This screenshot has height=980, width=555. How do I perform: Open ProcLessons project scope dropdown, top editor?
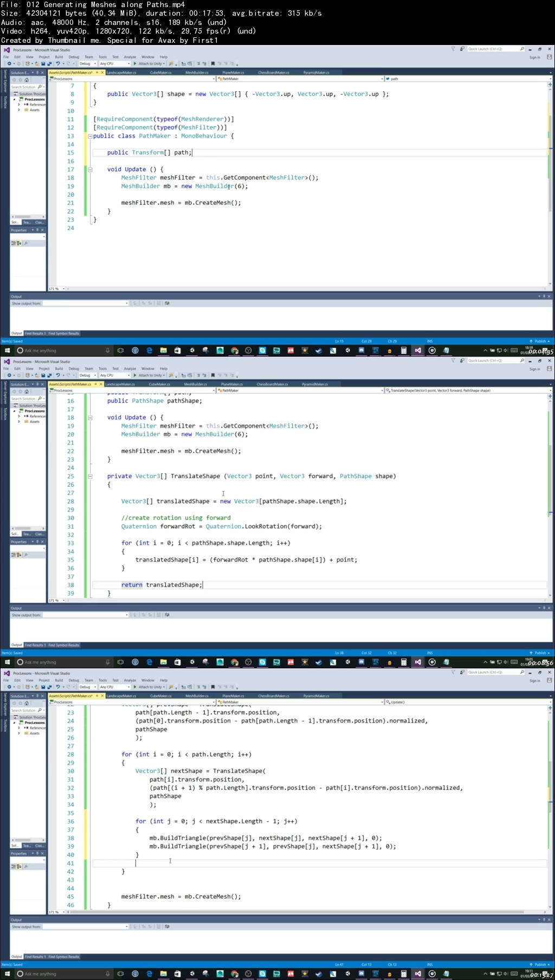pyautogui.click(x=132, y=79)
